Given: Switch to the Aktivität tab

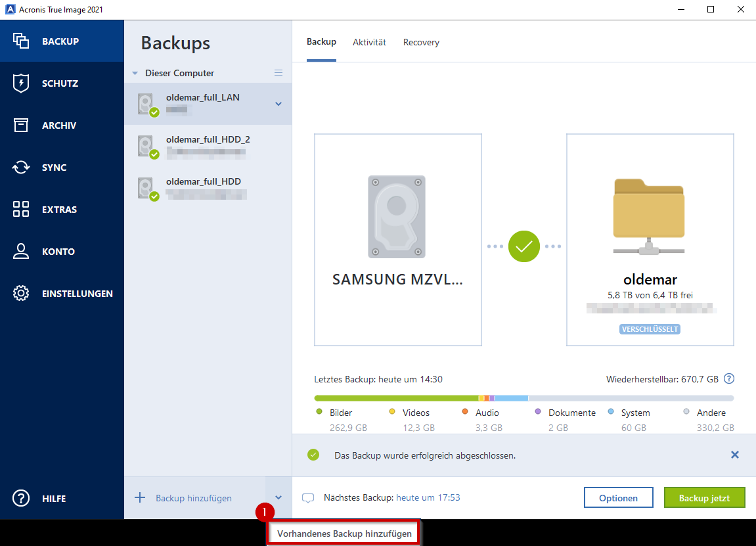Looking at the screenshot, I should (x=369, y=42).
